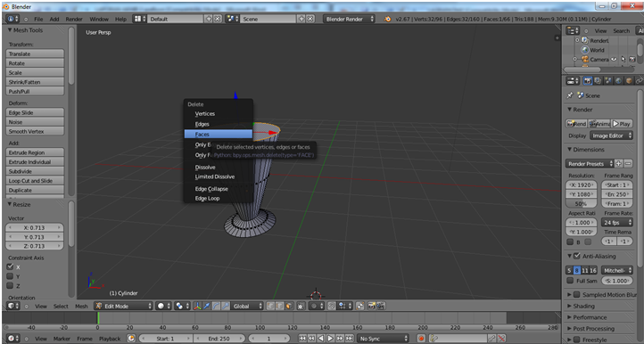Click the 50% resolution percentage slider
644x344 pixels.
click(x=582, y=203)
